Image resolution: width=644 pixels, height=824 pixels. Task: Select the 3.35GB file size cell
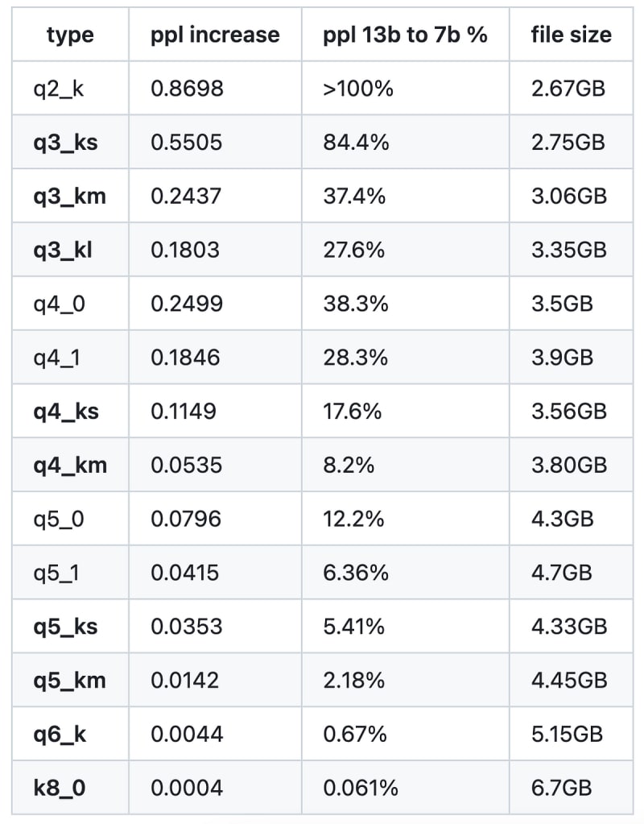pyautogui.click(x=568, y=250)
